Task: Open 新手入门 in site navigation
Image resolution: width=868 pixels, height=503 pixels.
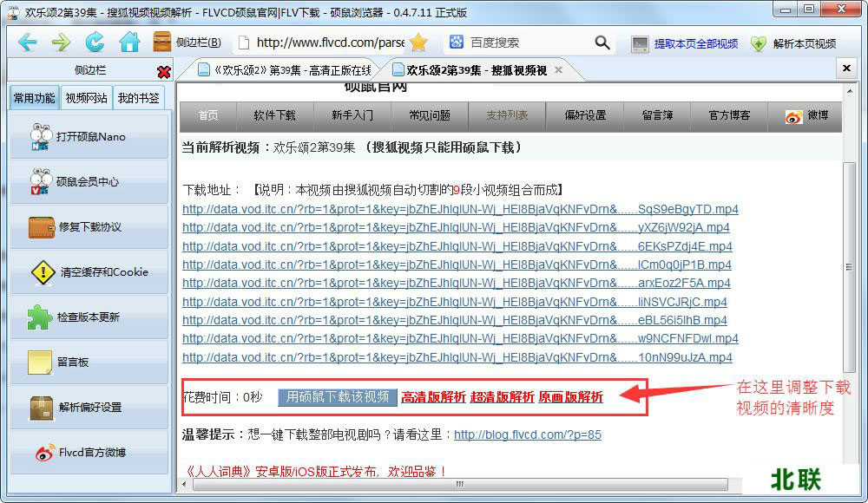Action: point(352,115)
